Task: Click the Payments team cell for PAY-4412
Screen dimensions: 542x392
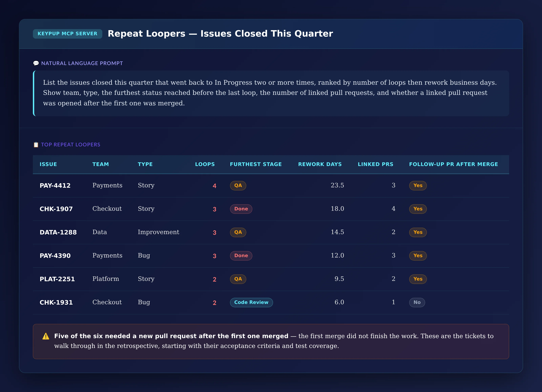Action: [x=107, y=185]
